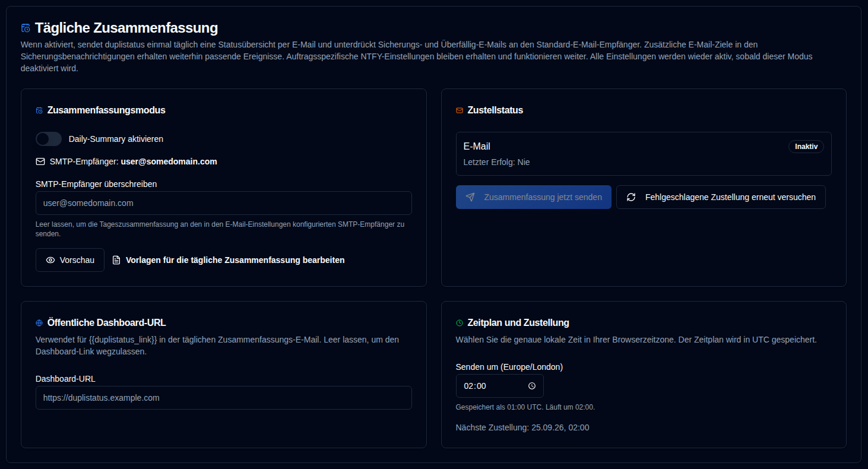Image resolution: width=868 pixels, height=469 pixels.
Task: Click the Öffentliche Dashboard-URL section title
Action: [x=107, y=323]
